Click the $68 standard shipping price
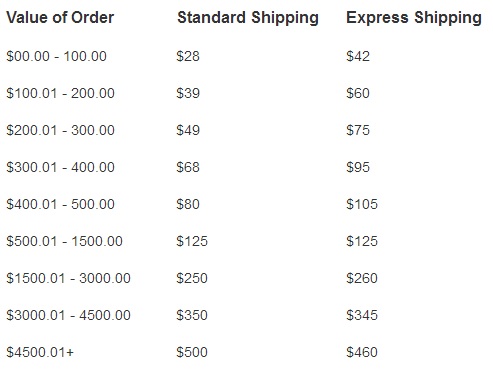 [x=188, y=167]
